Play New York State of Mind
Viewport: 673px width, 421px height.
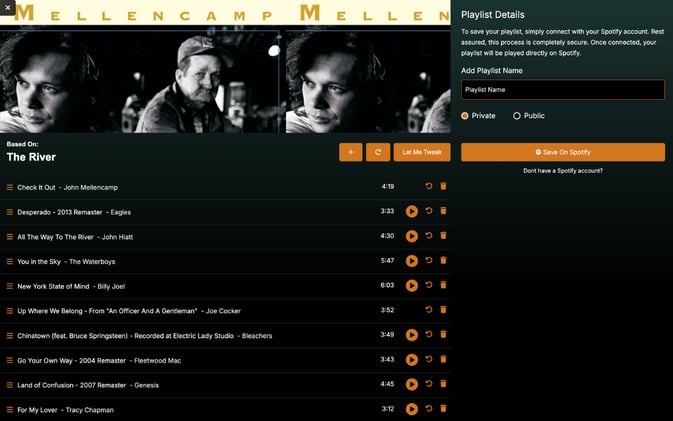point(412,285)
